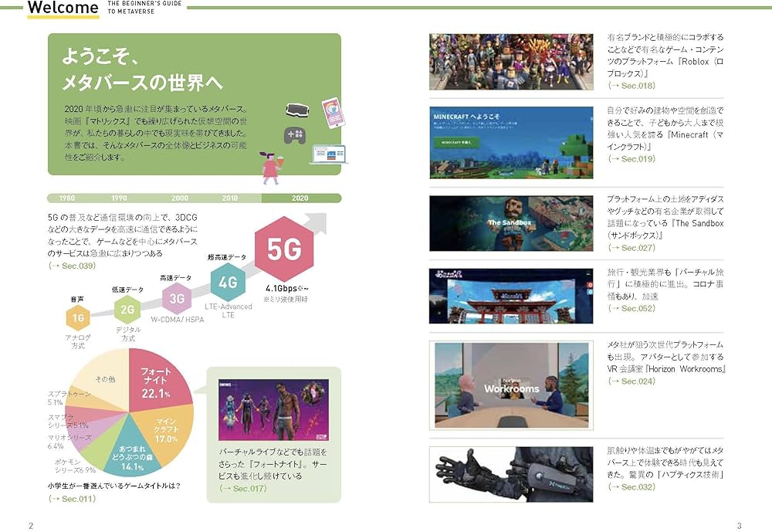The width and height of the screenshot is (772, 532).
Task: Click page number 2
Action: click(31, 526)
